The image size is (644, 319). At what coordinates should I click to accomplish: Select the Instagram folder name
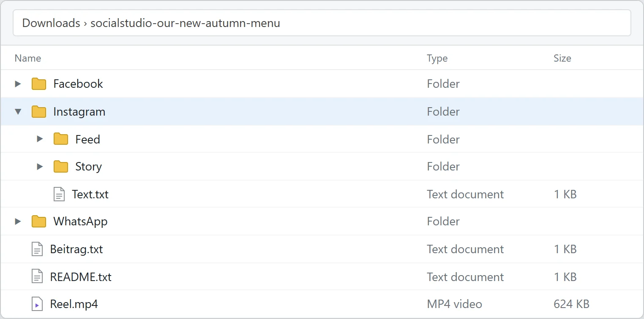[x=79, y=111]
